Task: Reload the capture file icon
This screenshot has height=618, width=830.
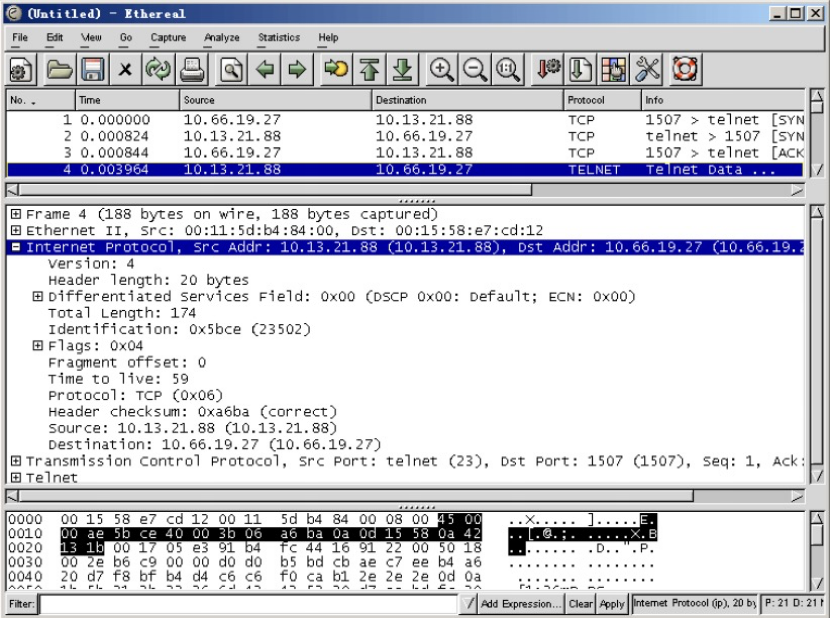Action: tap(158, 69)
